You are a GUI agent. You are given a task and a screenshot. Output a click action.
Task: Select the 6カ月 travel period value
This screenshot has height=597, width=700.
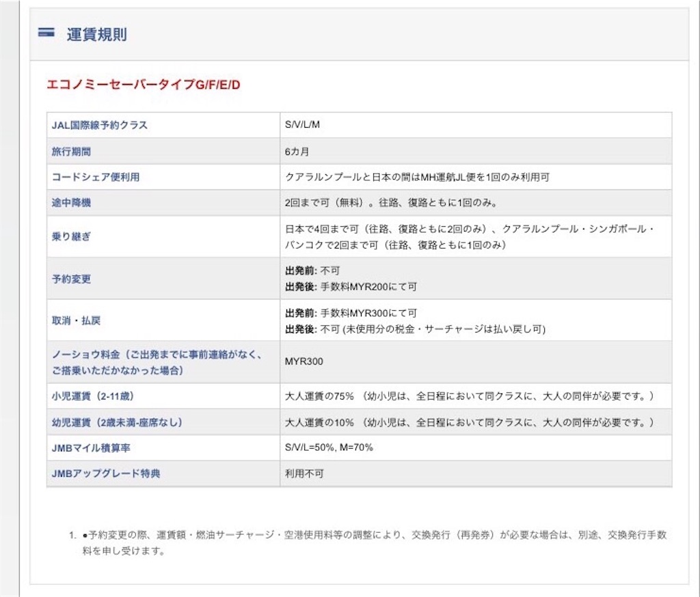coord(297,151)
